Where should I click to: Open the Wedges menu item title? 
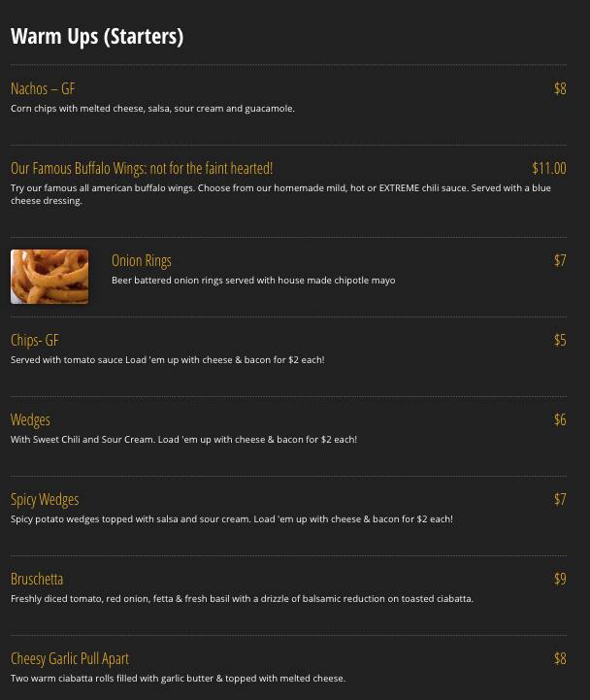(x=30, y=420)
